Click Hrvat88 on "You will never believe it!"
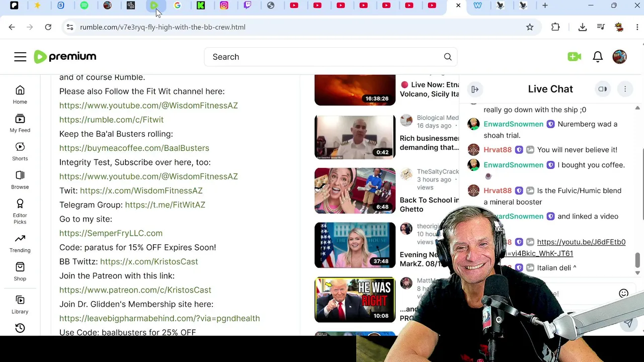644x362 pixels. [498, 150]
